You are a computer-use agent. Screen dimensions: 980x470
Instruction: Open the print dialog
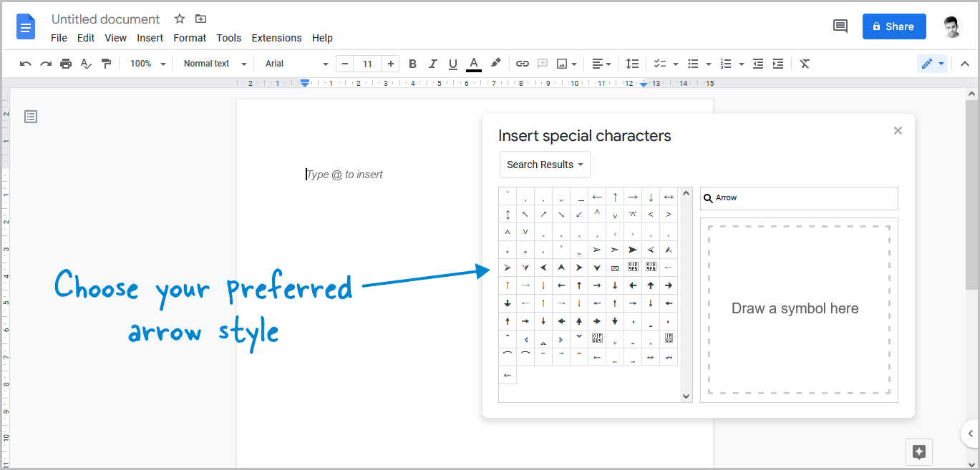point(65,63)
